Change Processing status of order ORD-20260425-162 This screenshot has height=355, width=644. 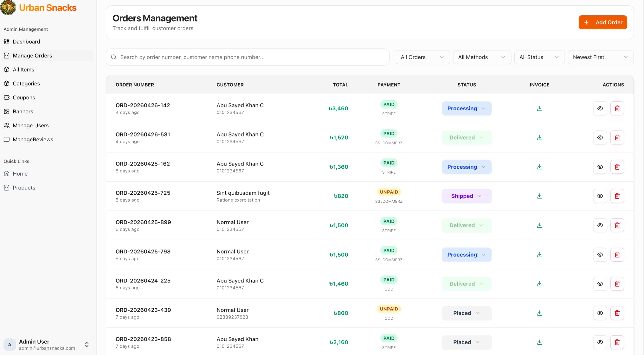coord(467,167)
